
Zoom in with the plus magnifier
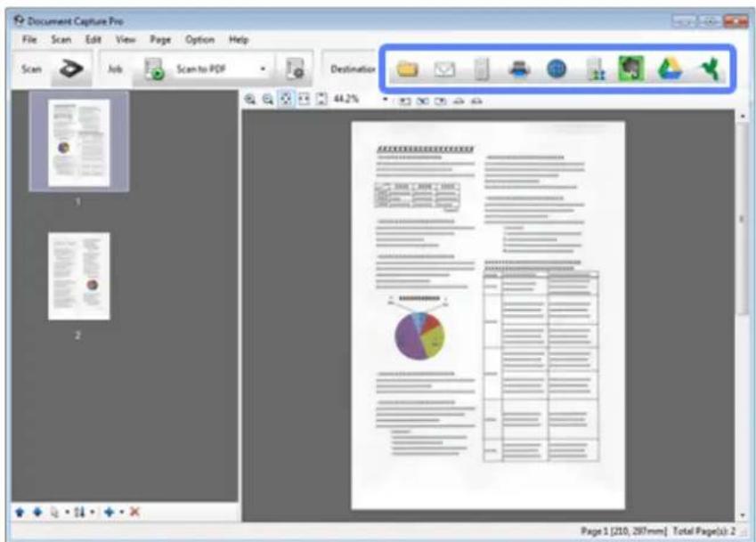(x=249, y=100)
